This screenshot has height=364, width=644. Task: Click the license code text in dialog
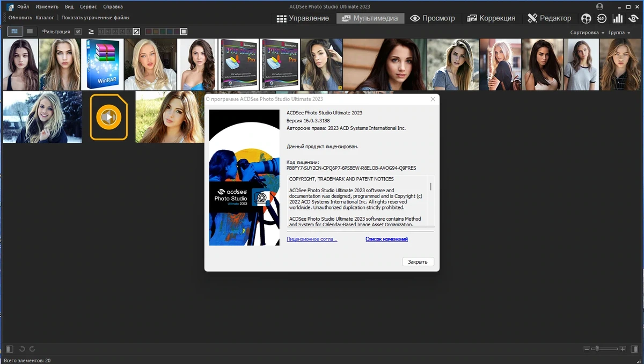[352, 168]
